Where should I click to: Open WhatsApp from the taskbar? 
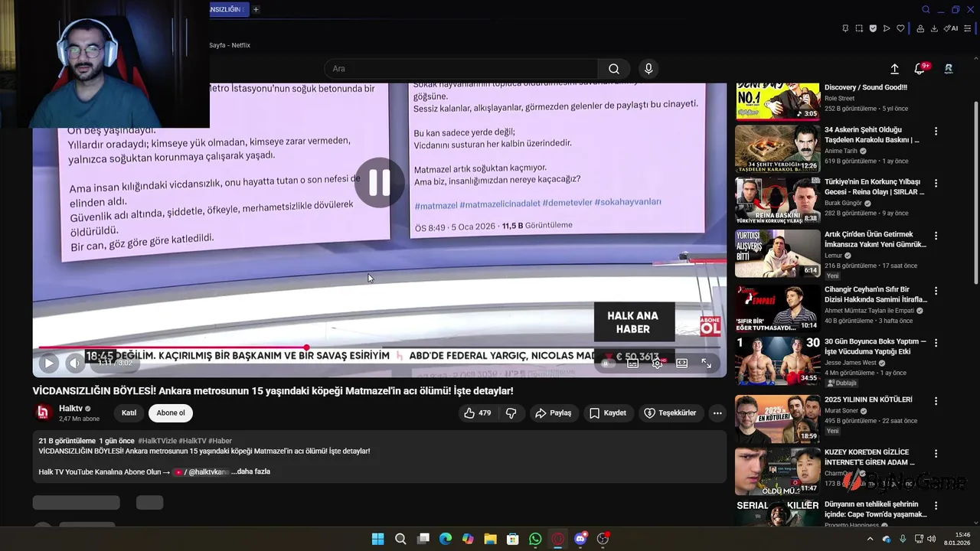(535, 539)
